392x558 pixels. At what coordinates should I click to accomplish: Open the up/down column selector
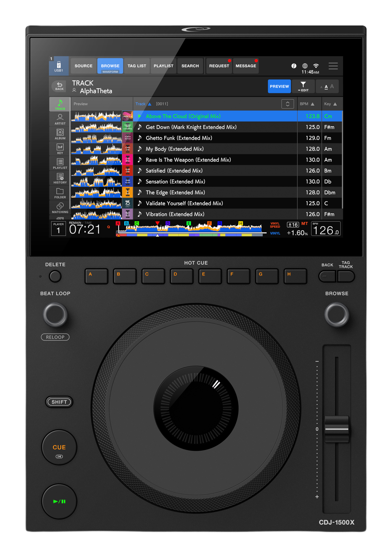pyautogui.click(x=287, y=104)
